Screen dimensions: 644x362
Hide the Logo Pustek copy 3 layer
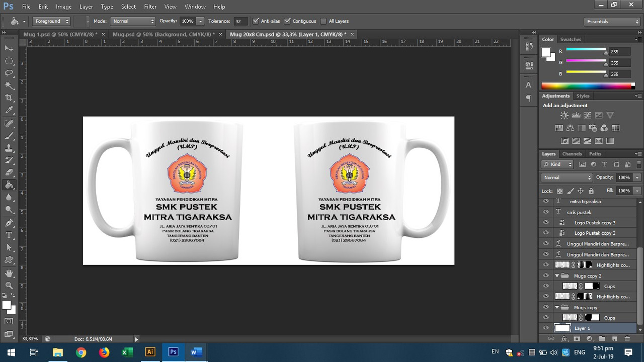pyautogui.click(x=546, y=222)
